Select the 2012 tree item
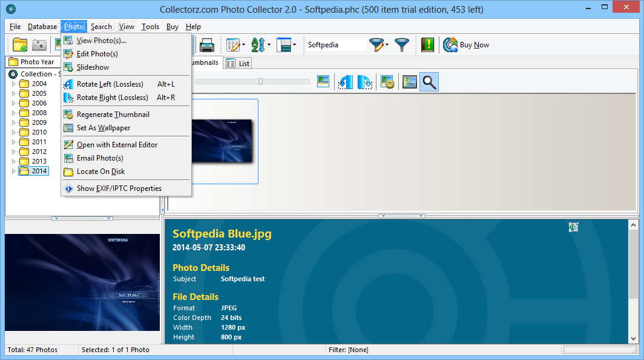The width and height of the screenshot is (644, 360). pos(39,152)
